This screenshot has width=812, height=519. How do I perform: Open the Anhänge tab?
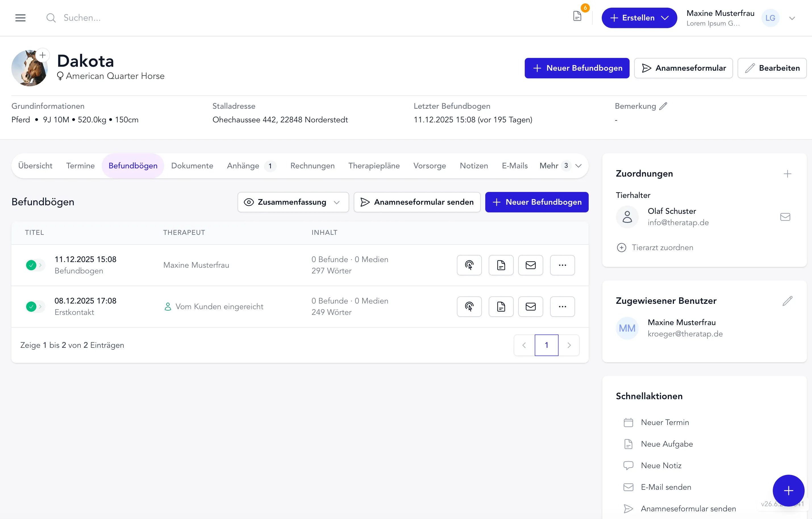click(251, 166)
